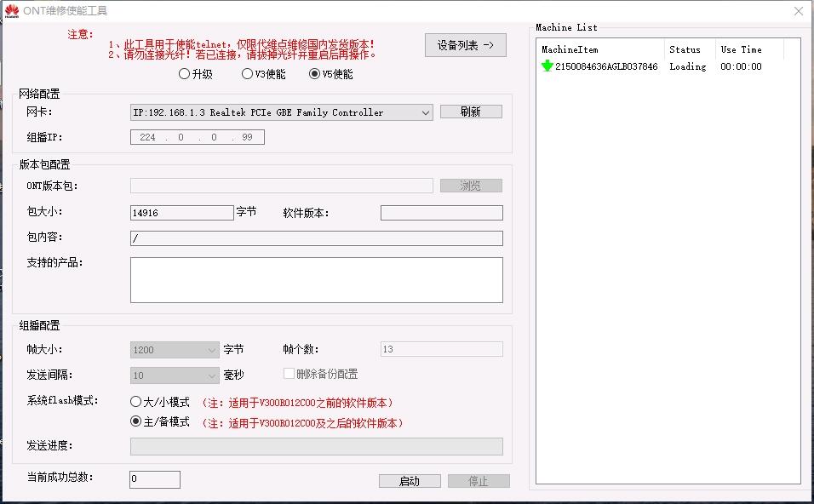Click the Status column header
814x504 pixels.
[690, 49]
